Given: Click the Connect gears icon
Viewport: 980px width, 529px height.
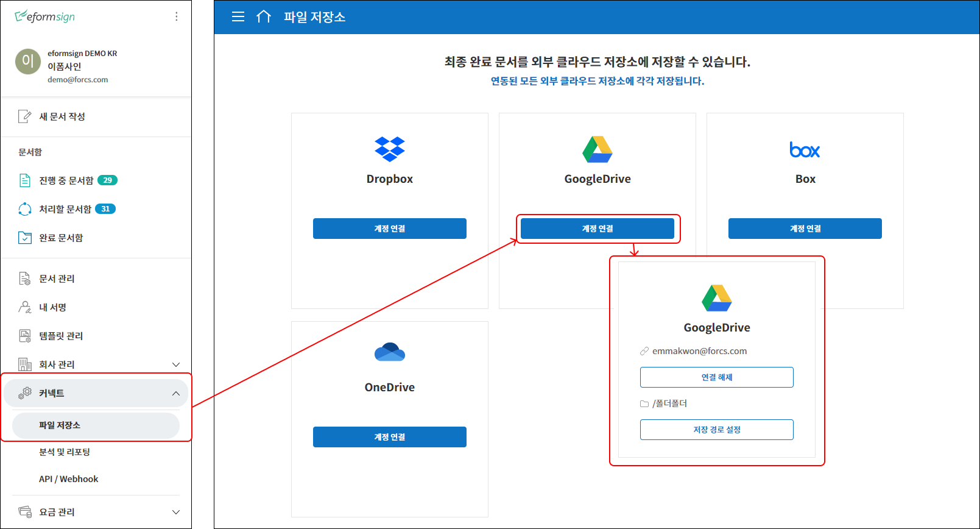Looking at the screenshot, I should [25, 393].
